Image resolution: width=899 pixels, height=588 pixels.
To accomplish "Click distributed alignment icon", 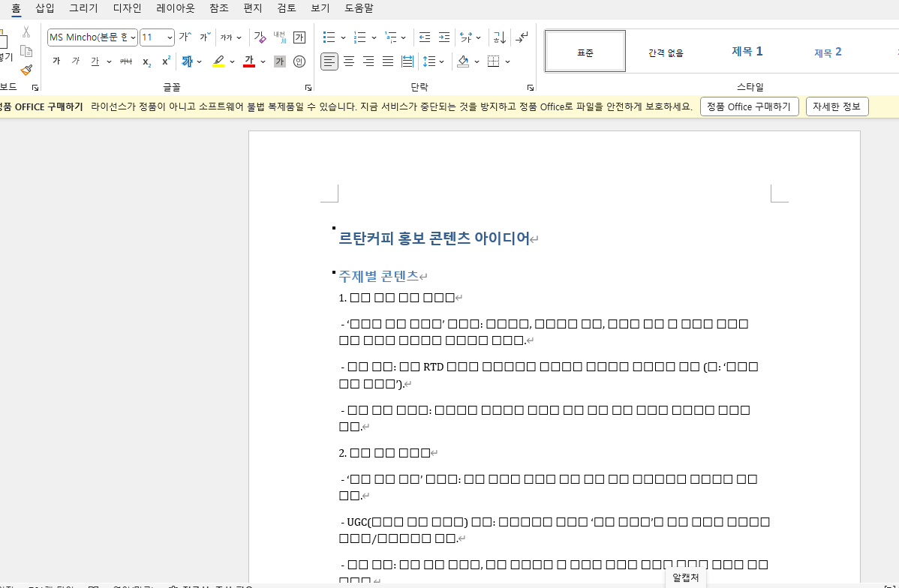I will 407,61.
